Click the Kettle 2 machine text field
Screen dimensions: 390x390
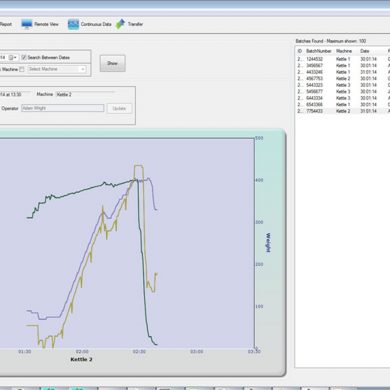tap(85, 94)
